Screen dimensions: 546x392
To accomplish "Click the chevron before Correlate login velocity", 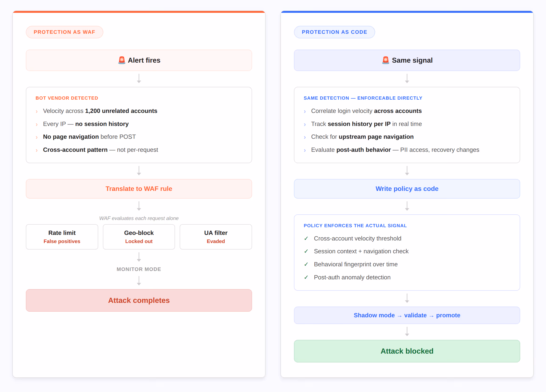I will tap(305, 112).
